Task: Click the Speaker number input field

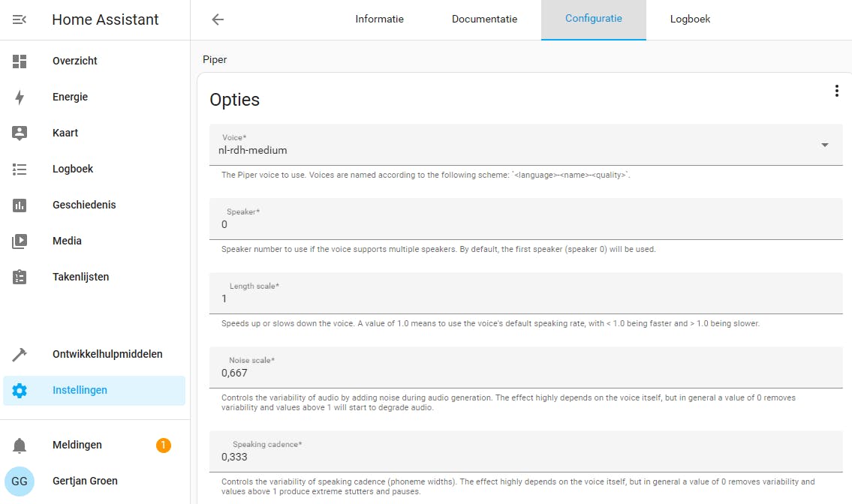Action: [525, 223]
